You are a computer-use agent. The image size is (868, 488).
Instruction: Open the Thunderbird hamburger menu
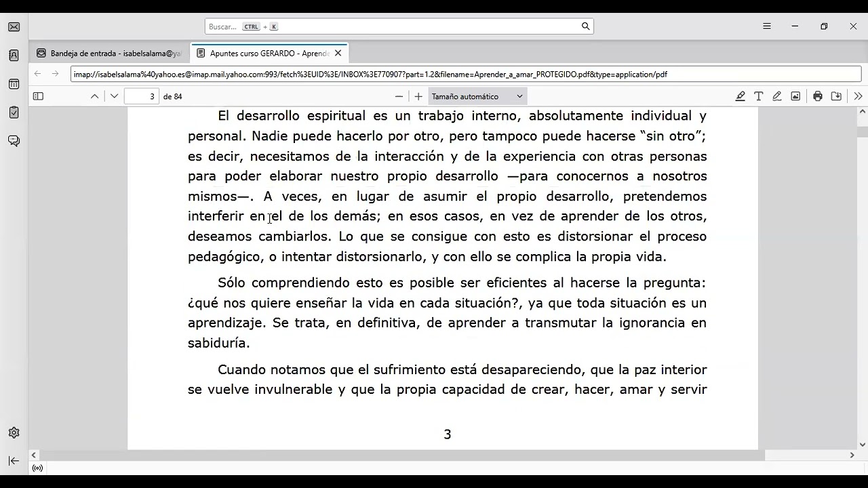pos(767,26)
